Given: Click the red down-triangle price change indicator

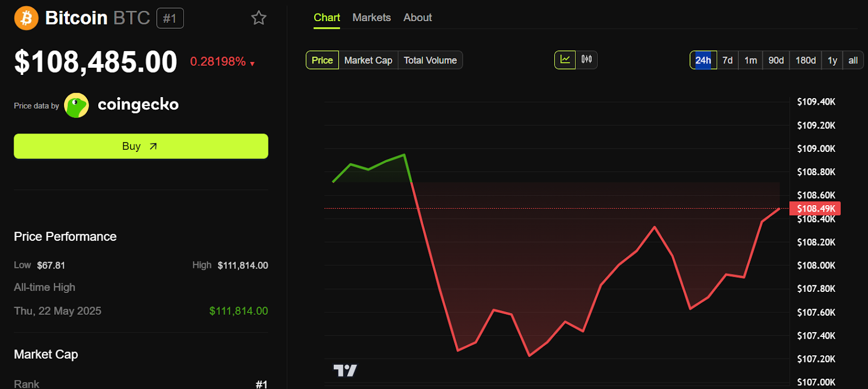Looking at the screenshot, I should pos(252,63).
